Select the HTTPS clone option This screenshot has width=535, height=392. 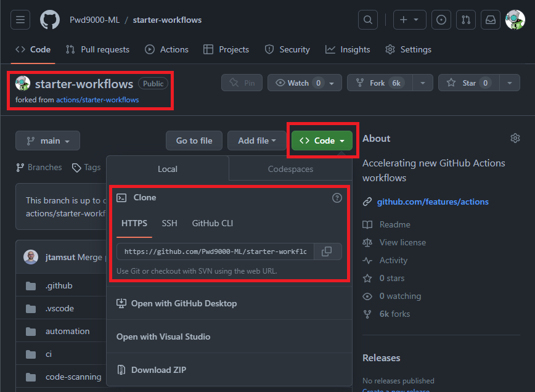[x=134, y=224]
